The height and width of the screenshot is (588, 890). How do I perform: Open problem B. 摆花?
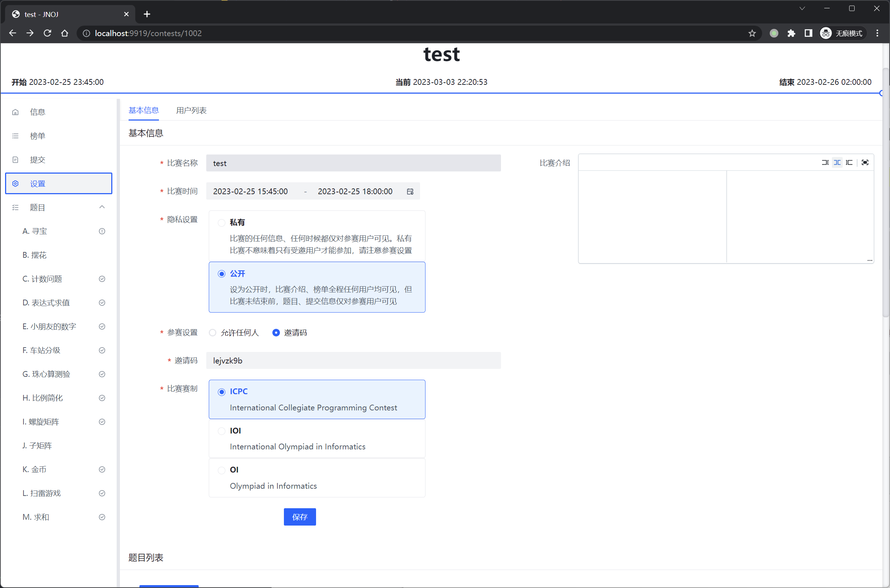tap(59, 255)
